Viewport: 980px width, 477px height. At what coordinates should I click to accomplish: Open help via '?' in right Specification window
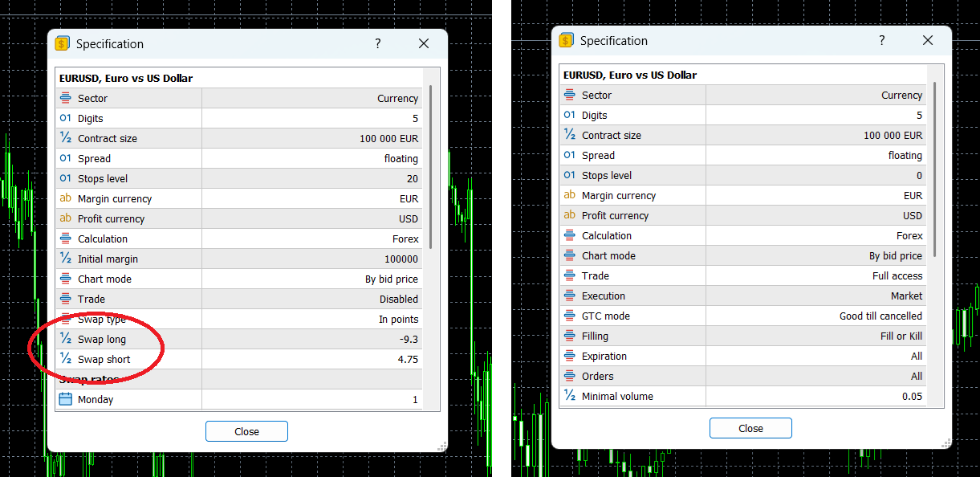tap(882, 40)
